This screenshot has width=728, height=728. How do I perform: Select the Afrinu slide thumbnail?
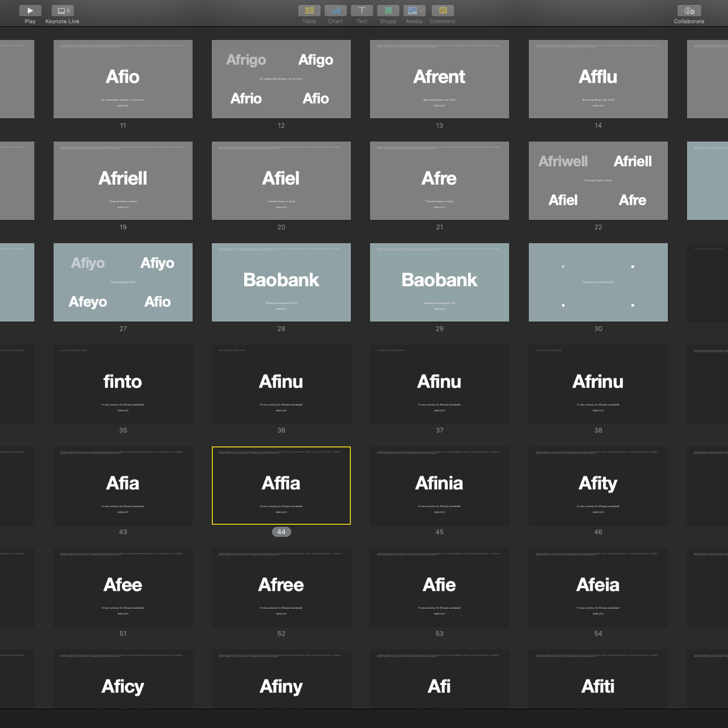598,384
